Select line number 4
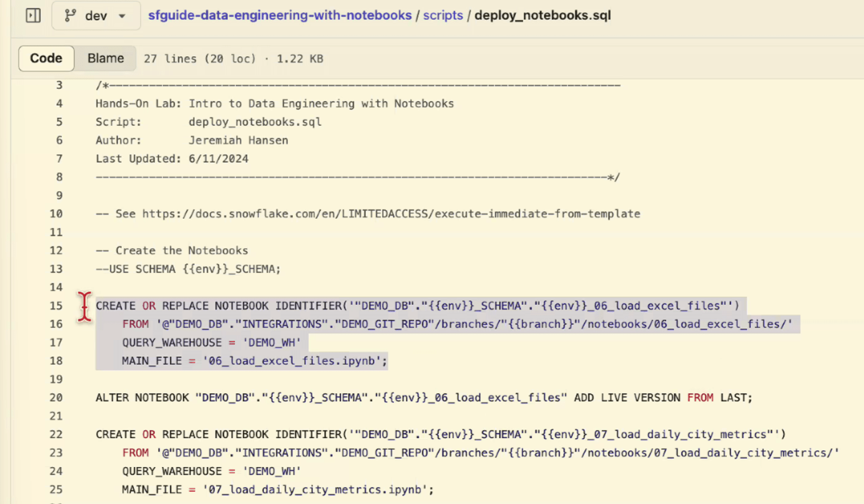This screenshot has width=864, height=504. click(59, 103)
